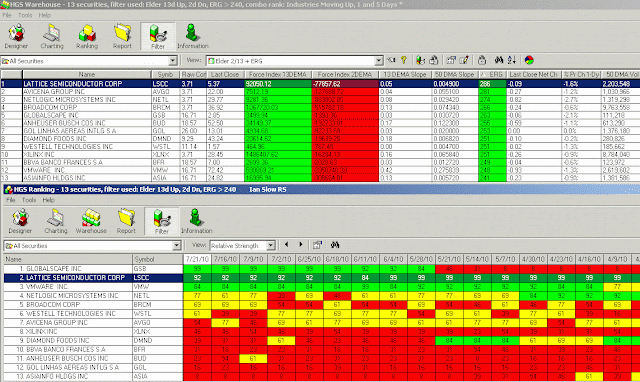Expand the Elder 2/13 + ERG view dropdown

tap(379, 61)
